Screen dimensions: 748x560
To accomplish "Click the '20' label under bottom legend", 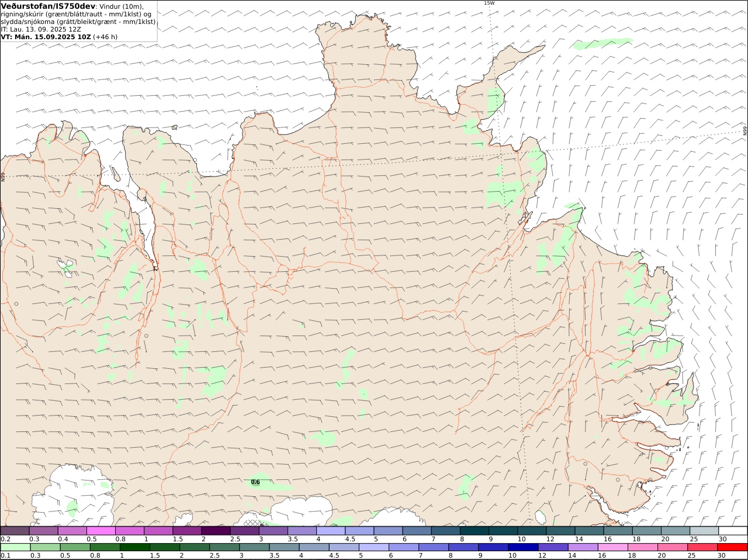I will (662, 555).
